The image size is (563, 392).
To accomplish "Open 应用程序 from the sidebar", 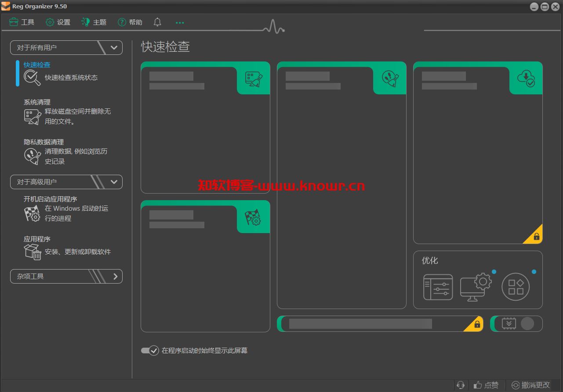I will [37, 239].
